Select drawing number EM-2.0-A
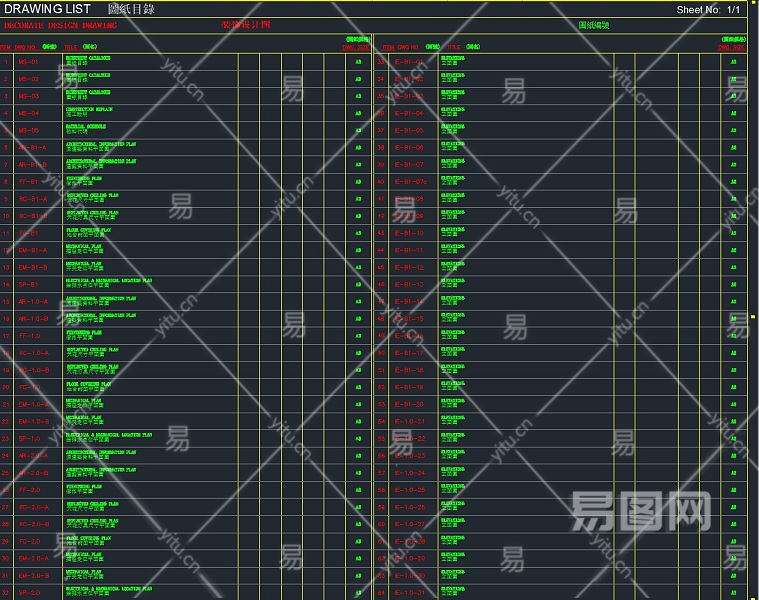759x600 pixels. tap(33, 558)
